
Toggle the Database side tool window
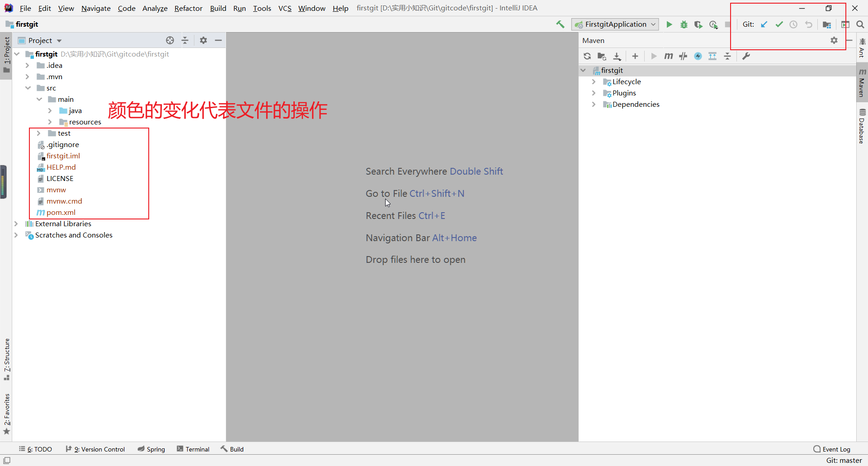pyautogui.click(x=862, y=126)
